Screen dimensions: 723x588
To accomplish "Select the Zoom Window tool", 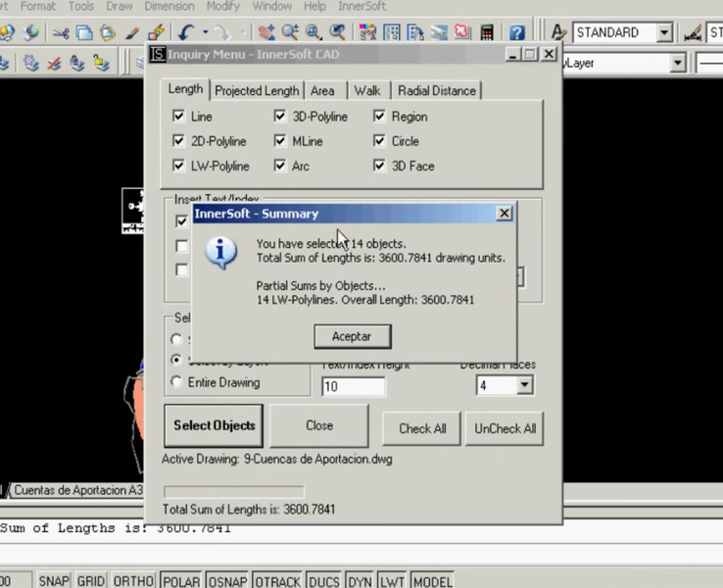I will point(313,31).
